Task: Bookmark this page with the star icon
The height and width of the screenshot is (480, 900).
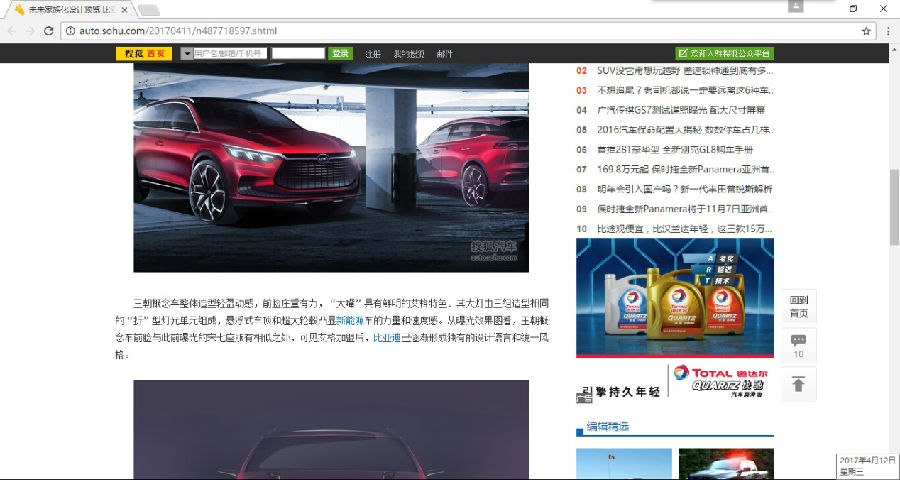Action: [866, 31]
